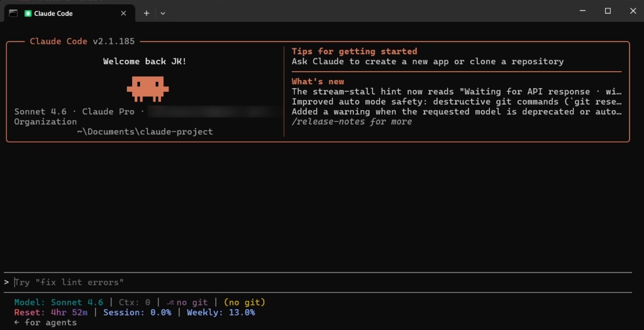Maximize the terminal window
The image size is (644, 330).
pos(608,11)
